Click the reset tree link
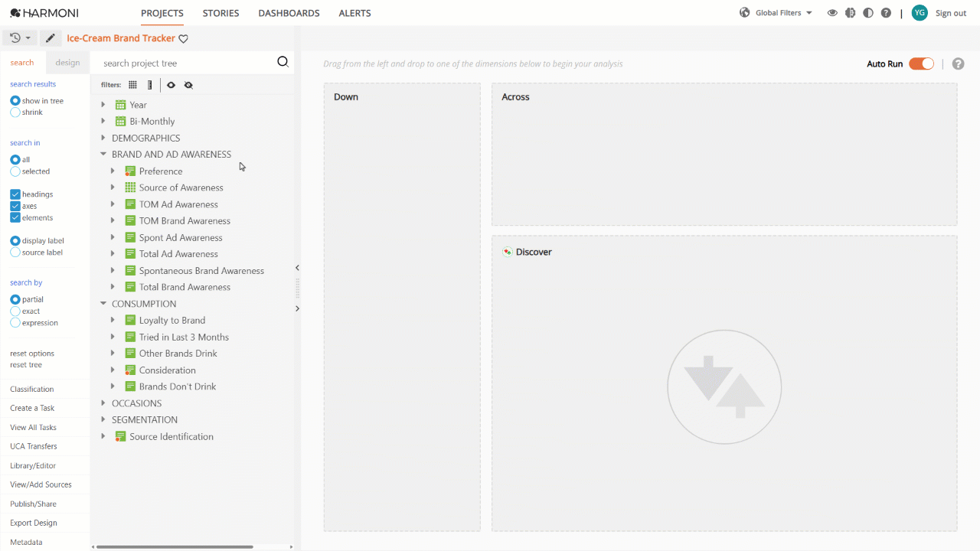980x551 pixels. pos(26,365)
